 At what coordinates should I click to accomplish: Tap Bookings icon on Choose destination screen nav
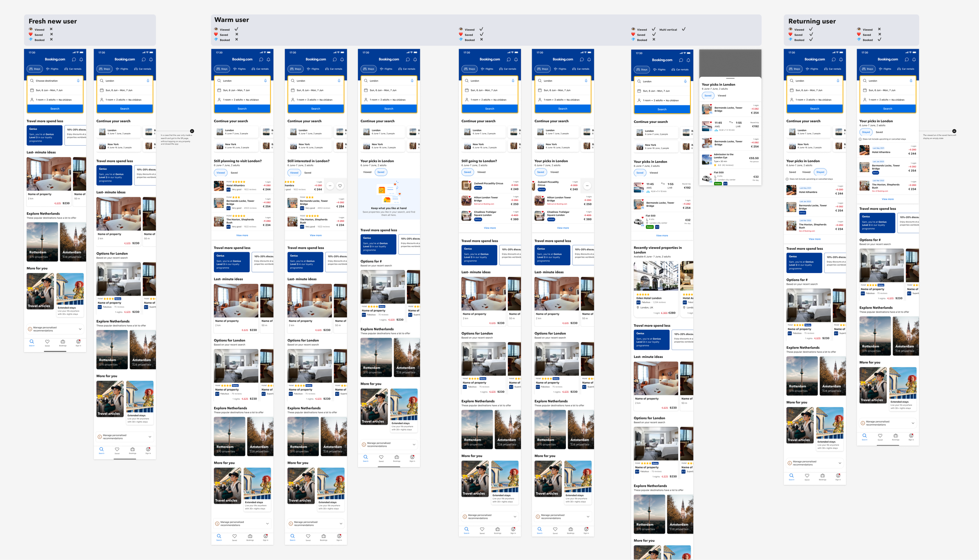click(x=63, y=342)
